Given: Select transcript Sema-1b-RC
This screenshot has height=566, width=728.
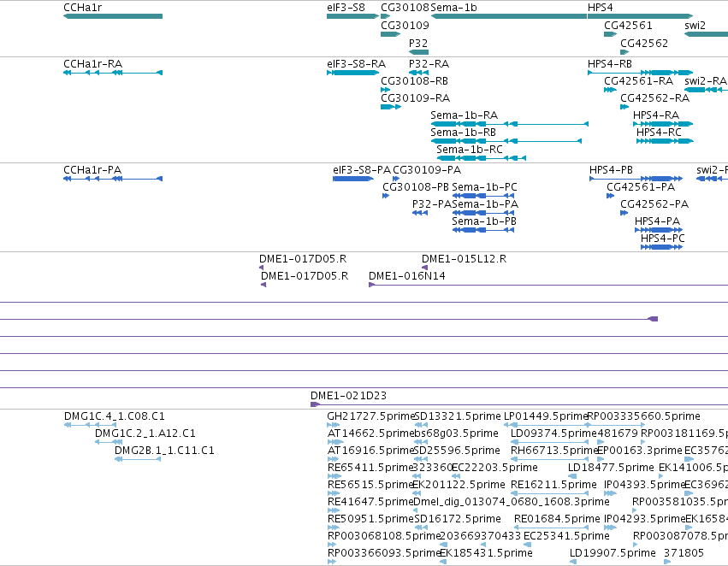Looking at the screenshot, I should click(470, 150).
